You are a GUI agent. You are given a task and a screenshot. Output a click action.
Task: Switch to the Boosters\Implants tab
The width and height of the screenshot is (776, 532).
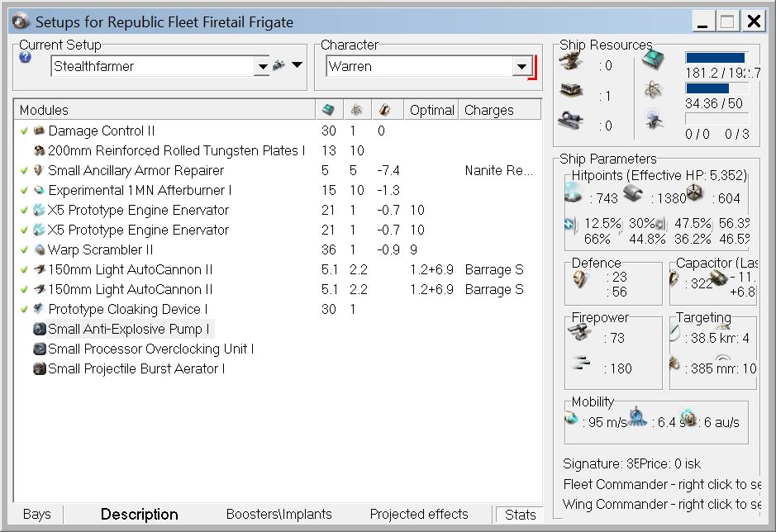coord(279,514)
